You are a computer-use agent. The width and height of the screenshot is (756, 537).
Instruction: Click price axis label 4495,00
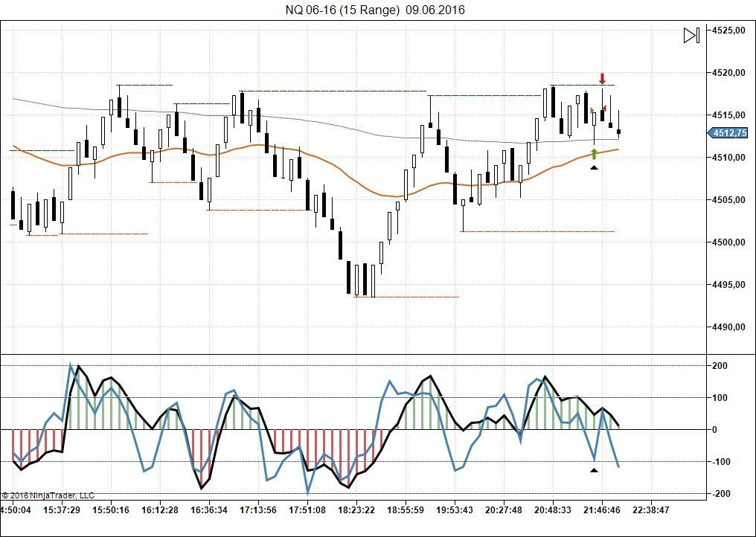point(729,285)
